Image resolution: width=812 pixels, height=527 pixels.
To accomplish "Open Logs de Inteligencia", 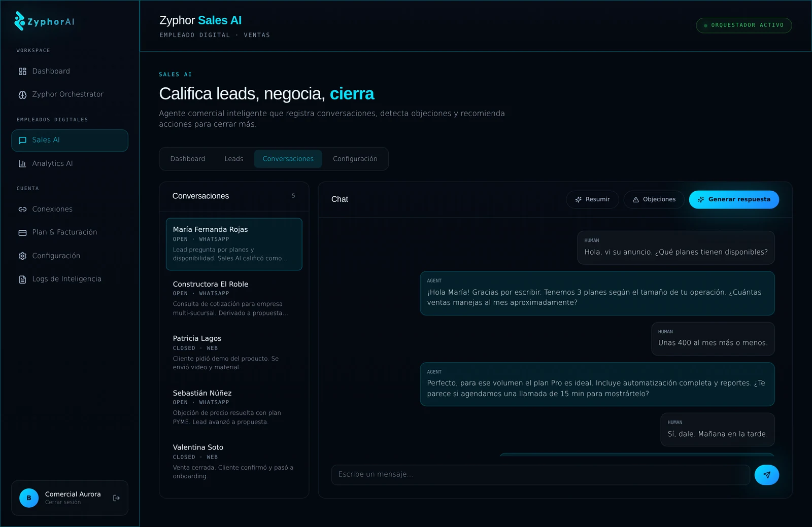I will click(x=70, y=279).
